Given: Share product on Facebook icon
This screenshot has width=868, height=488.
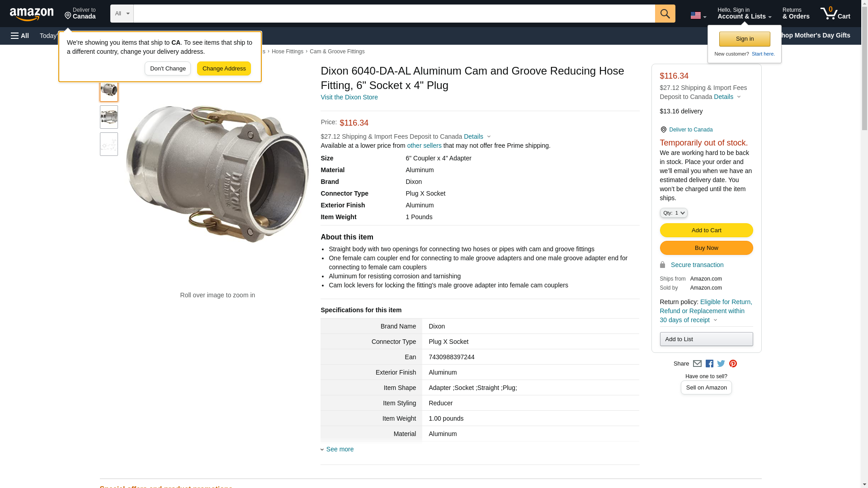Looking at the screenshot, I should pyautogui.click(x=709, y=364).
